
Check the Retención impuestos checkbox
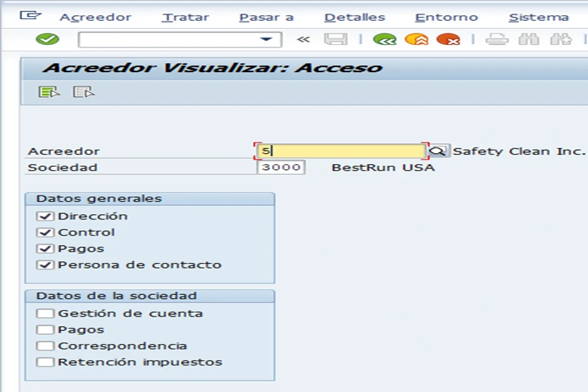click(x=45, y=362)
